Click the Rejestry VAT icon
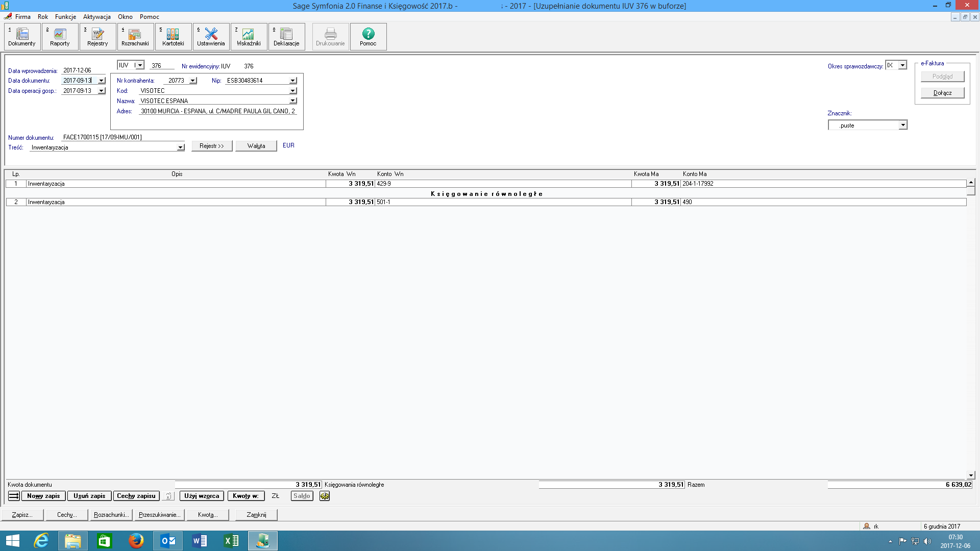 tap(97, 37)
